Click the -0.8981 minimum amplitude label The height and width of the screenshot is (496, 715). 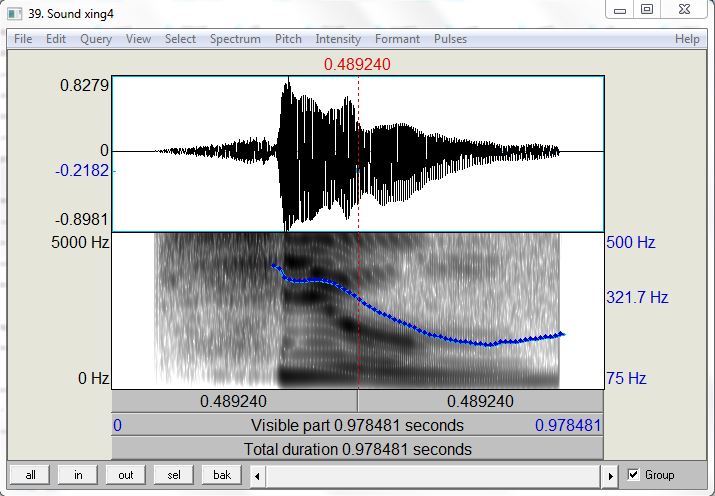(x=82, y=219)
